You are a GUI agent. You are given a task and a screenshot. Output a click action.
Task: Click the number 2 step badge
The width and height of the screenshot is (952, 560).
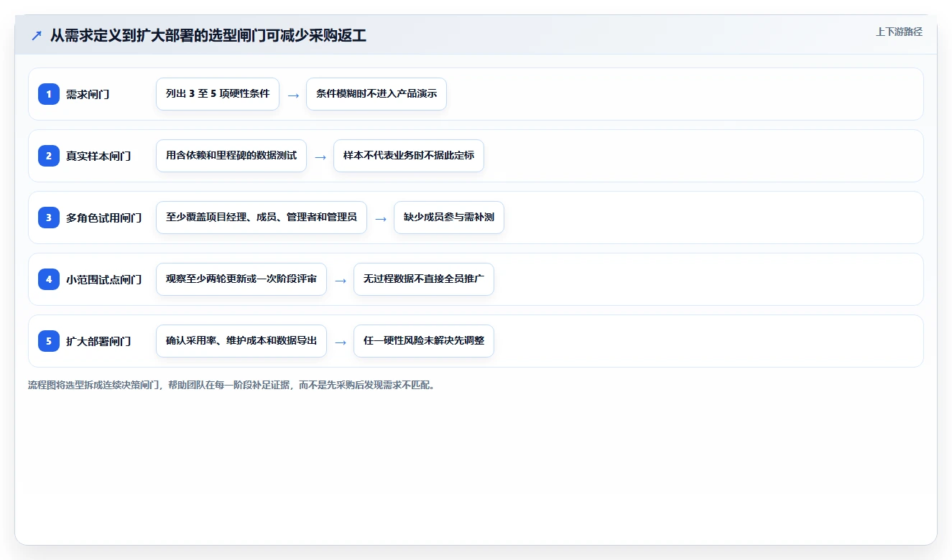tap(49, 156)
